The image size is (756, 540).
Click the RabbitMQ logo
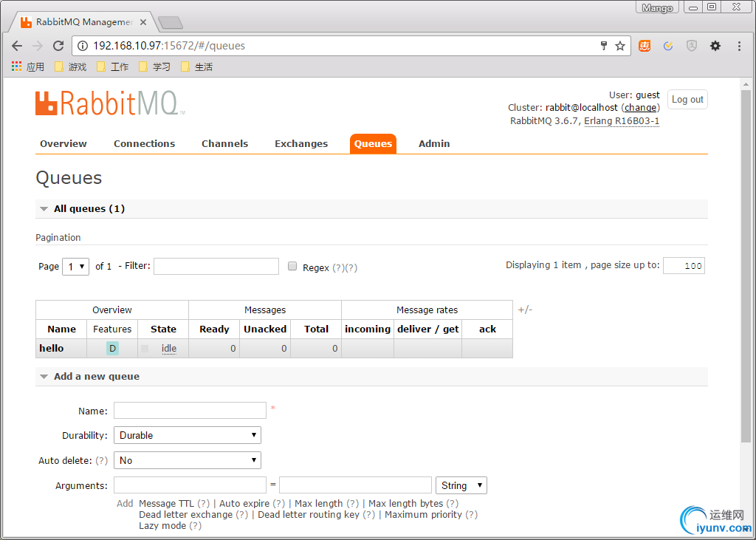(x=110, y=103)
